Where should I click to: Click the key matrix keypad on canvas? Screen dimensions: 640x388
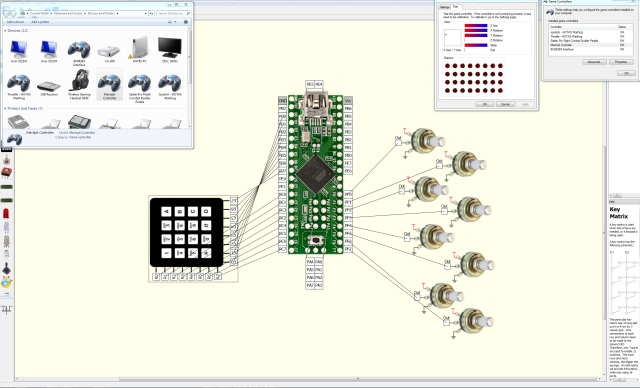tap(187, 233)
